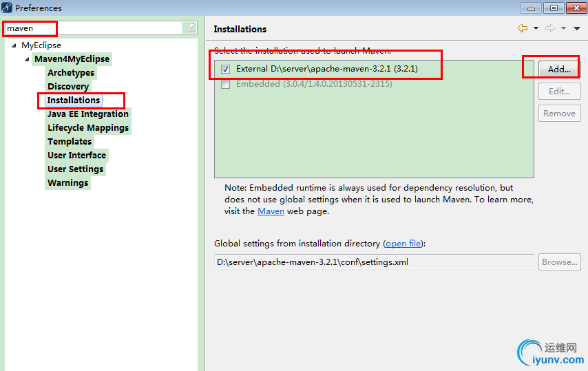
Task: Close the Preferences window
Action: 577,8
